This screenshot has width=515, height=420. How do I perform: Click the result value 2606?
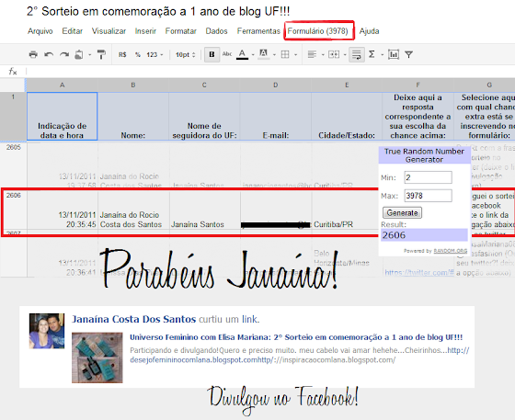coord(424,235)
